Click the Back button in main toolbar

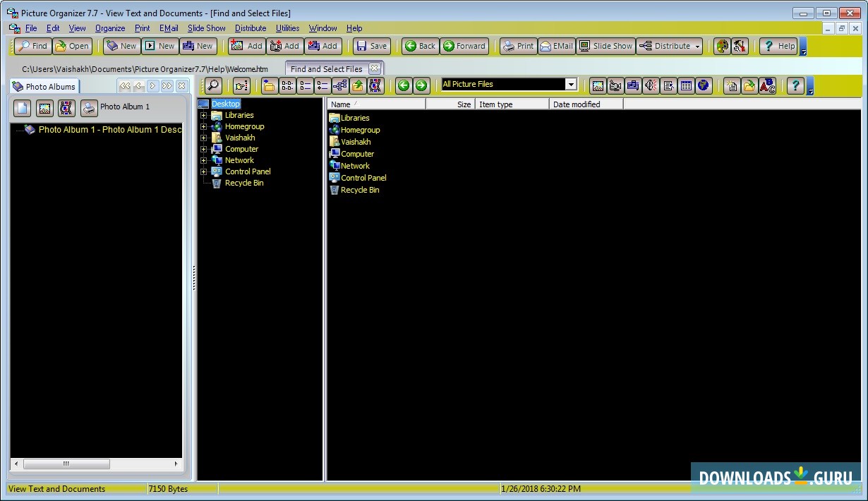pos(420,46)
